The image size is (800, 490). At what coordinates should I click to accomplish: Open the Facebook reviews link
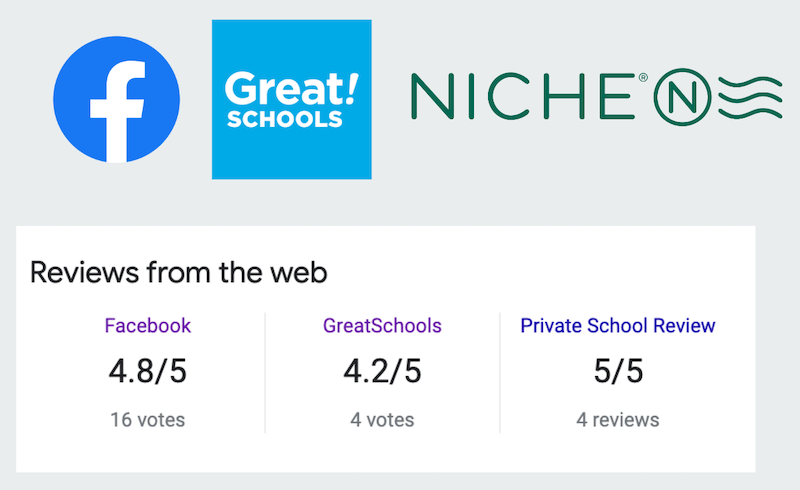147,326
